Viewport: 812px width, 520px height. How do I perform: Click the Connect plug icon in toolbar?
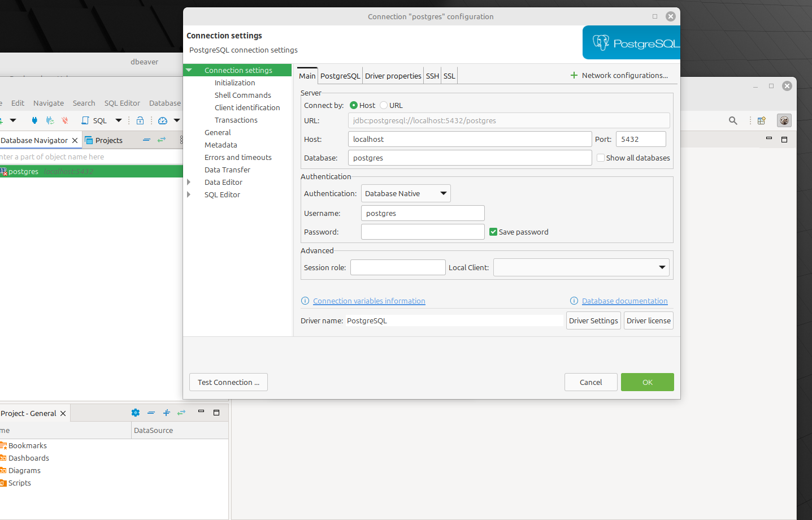point(34,120)
